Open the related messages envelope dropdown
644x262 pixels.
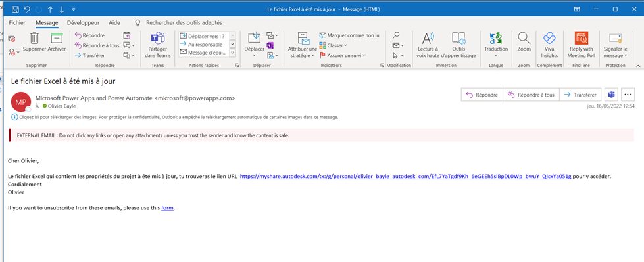click(x=398, y=45)
